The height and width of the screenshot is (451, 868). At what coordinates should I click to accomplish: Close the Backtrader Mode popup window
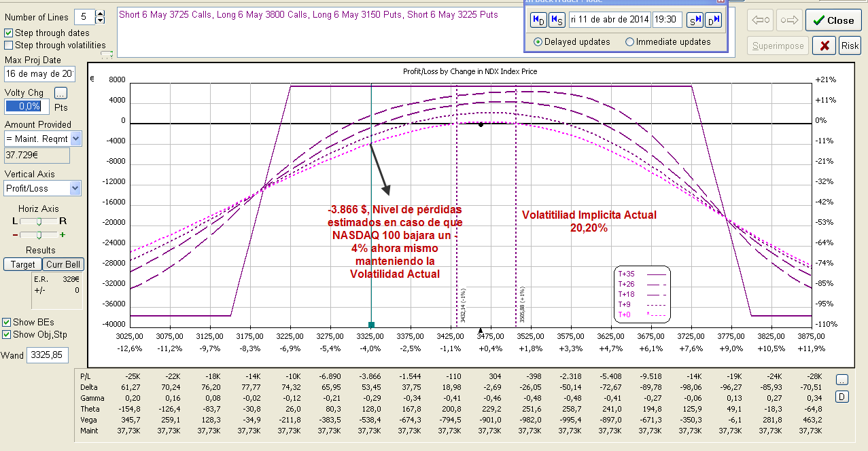pos(720,2)
